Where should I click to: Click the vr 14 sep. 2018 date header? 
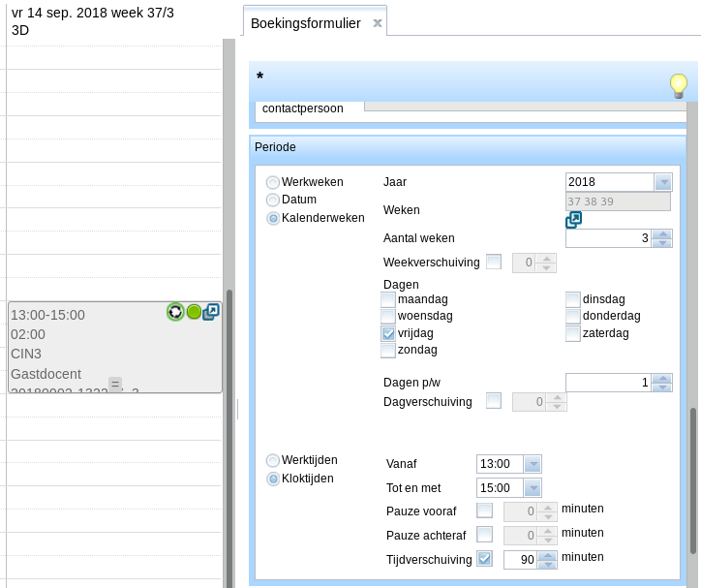(93, 13)
